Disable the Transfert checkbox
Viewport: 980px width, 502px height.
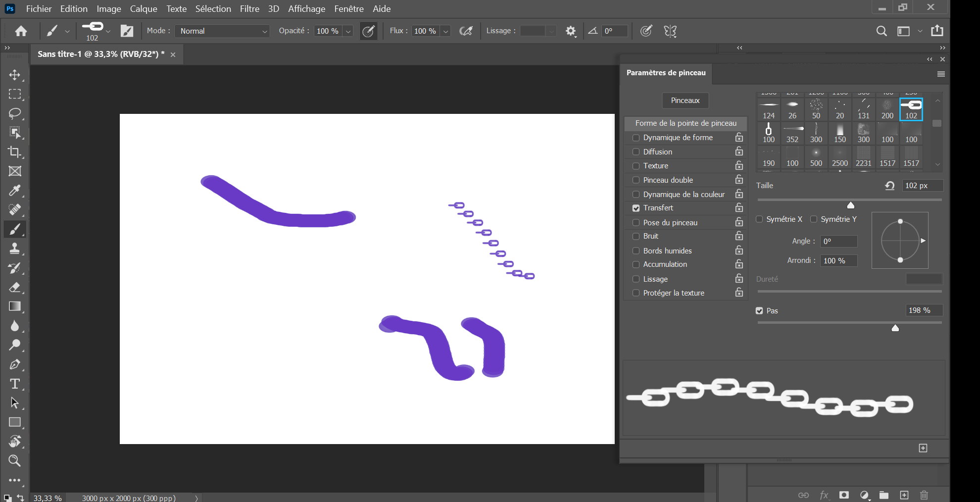click(636, 208)
